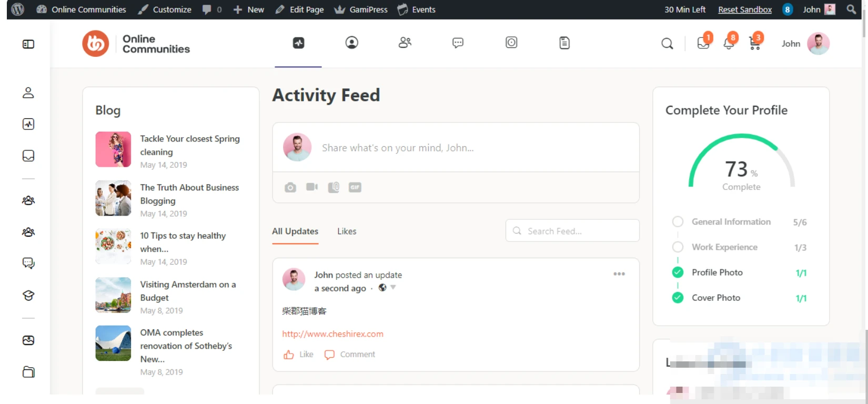Open 10 Tips to stay healthy post
The height and width of the screenshot is (404, 868).
[183, 242]
